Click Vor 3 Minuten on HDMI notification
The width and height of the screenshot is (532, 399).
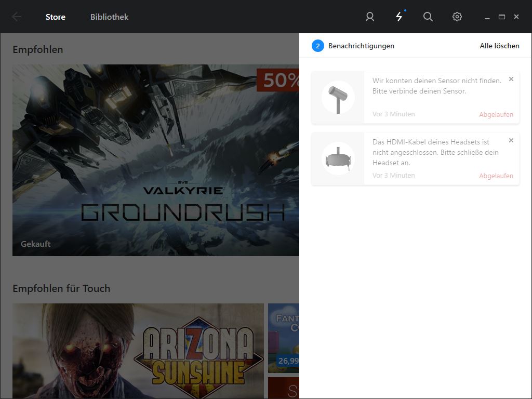[x=394, y=176]
